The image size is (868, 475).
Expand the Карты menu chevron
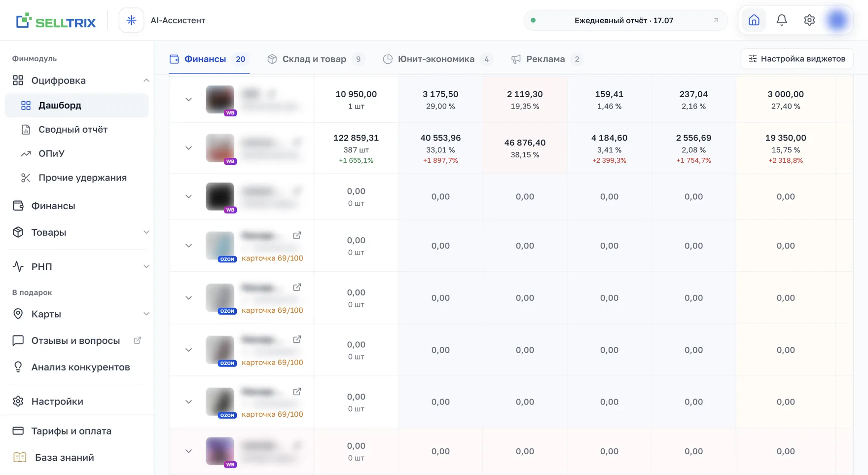146,314
